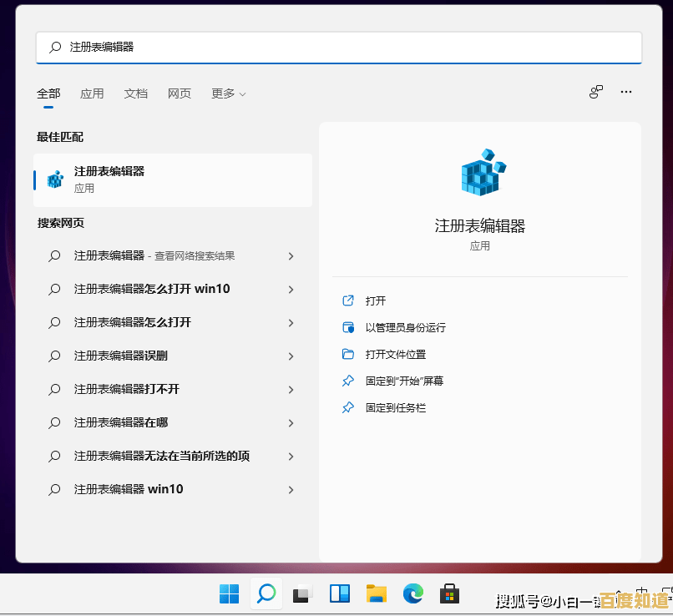
Task: Click the 固定到"开始"屏幕 pin icon
Action: (x=348, y=381)
